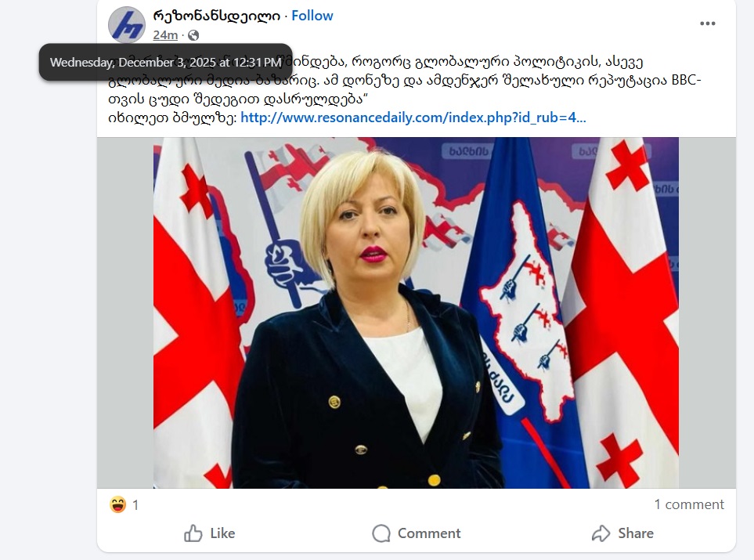Open the post photo of the woman
Viewport: 754px width, 560px height.
[416, 313]
